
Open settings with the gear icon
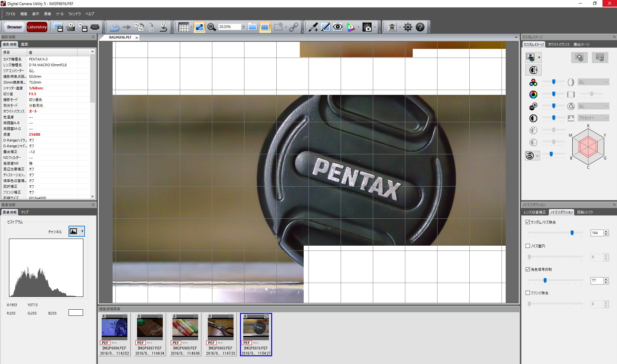(x=408, y=27)
